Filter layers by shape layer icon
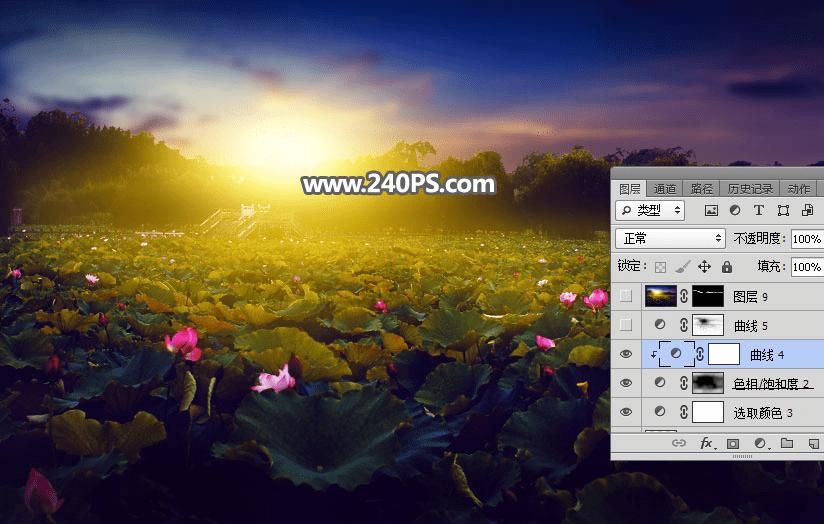The height and width of the screenshot is (524, 824). pos(783,211)
